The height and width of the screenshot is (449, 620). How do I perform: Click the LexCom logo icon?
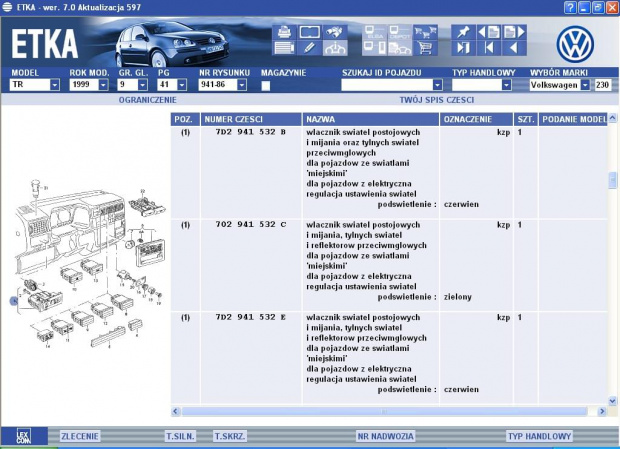click(x=24, y=436)
